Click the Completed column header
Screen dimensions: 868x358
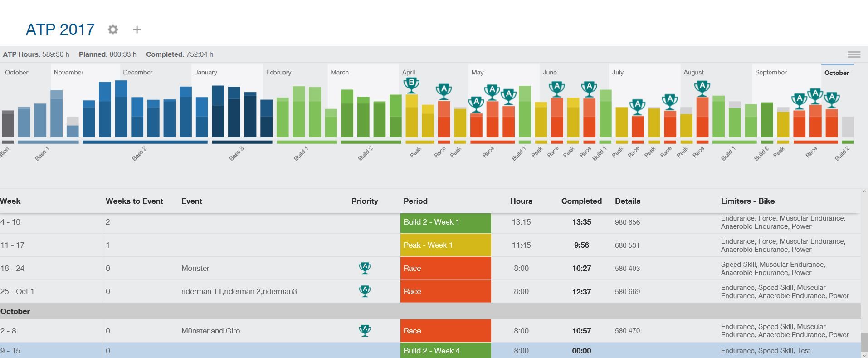pyautogui.click(x=581, y=201)
